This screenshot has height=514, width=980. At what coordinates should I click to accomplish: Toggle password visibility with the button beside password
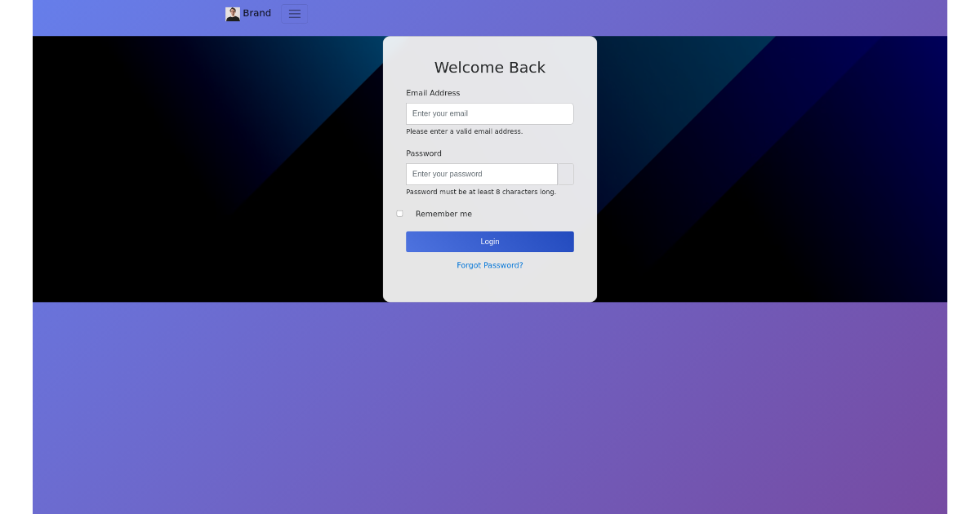click(565, 174)
